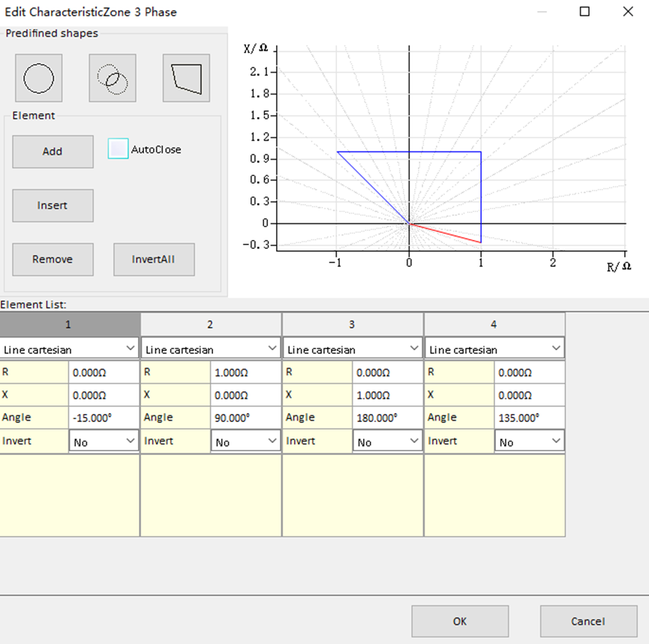Edit the Angle field of element 1

pyautogui.click(x=104, y=418)
